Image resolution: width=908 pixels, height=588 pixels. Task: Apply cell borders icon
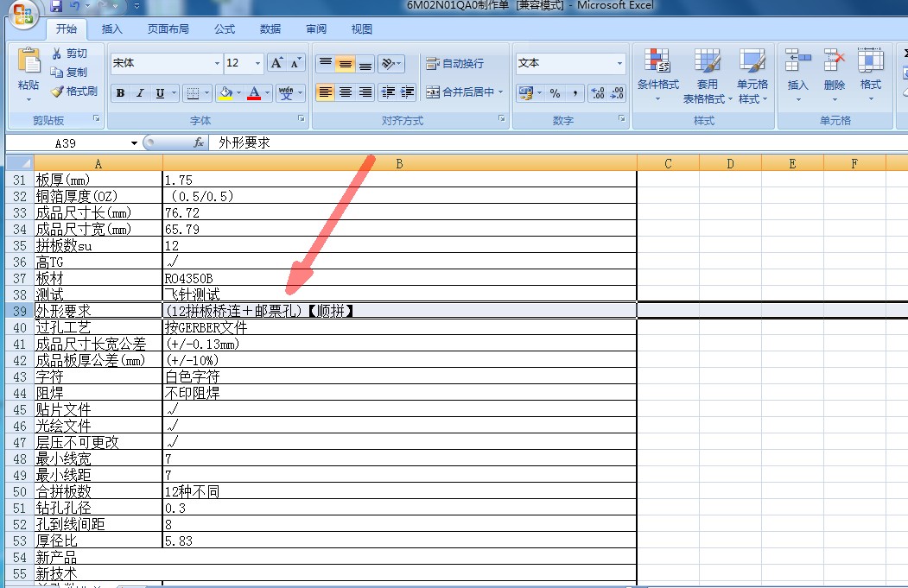coord(193,92)
